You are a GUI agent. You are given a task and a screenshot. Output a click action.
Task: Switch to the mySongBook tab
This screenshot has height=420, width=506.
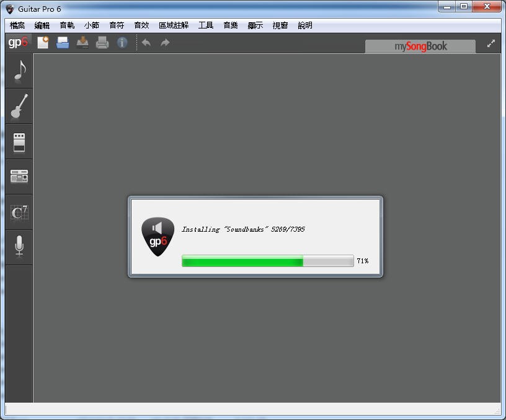click(420, 46)
